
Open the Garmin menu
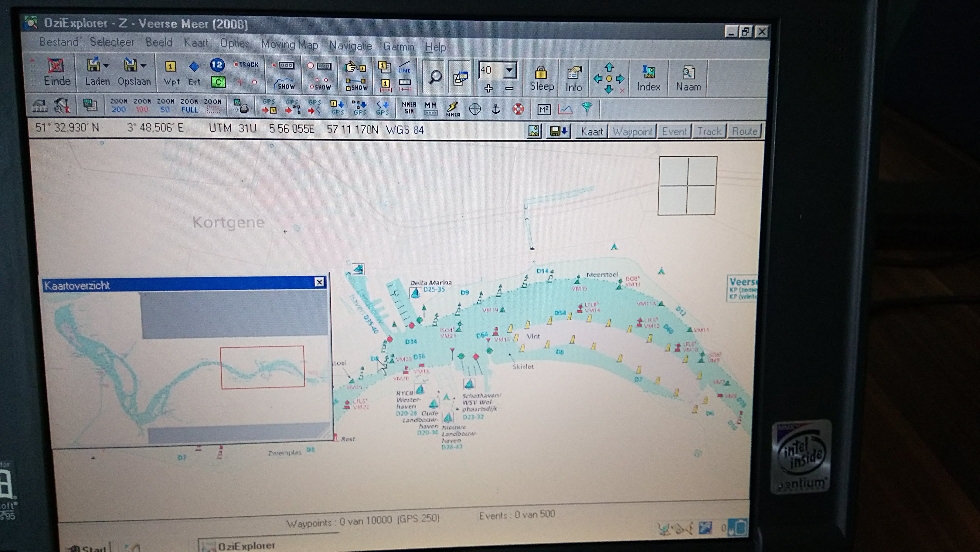pyautogui.click(x=398, y=46)
